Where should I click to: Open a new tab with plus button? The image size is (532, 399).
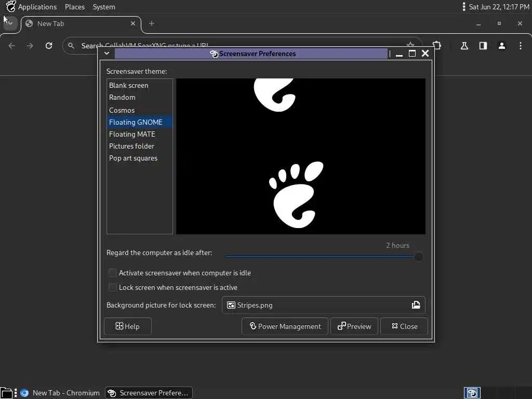[152, 23]
